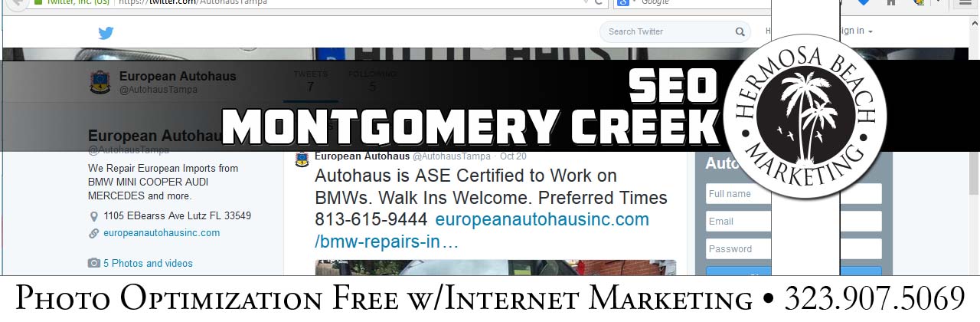Click the page reload icon

(x=599, y=3)
